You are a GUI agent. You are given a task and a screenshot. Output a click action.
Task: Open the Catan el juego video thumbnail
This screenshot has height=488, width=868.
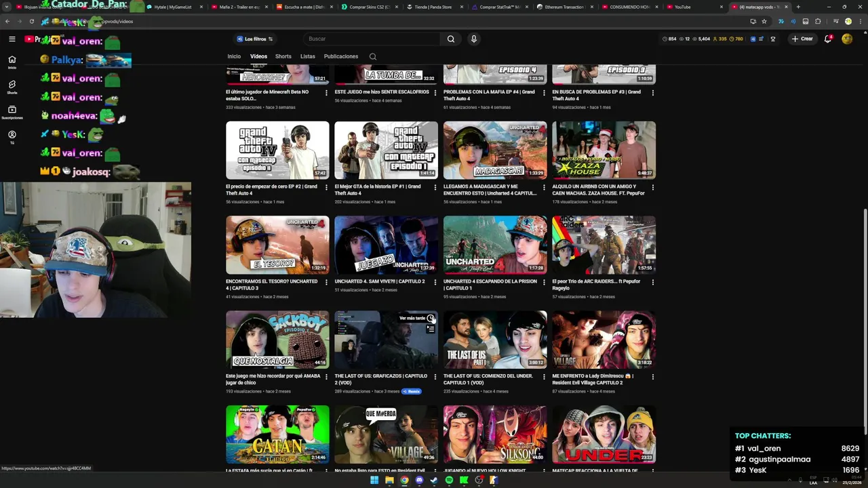(x=277, y=434)
